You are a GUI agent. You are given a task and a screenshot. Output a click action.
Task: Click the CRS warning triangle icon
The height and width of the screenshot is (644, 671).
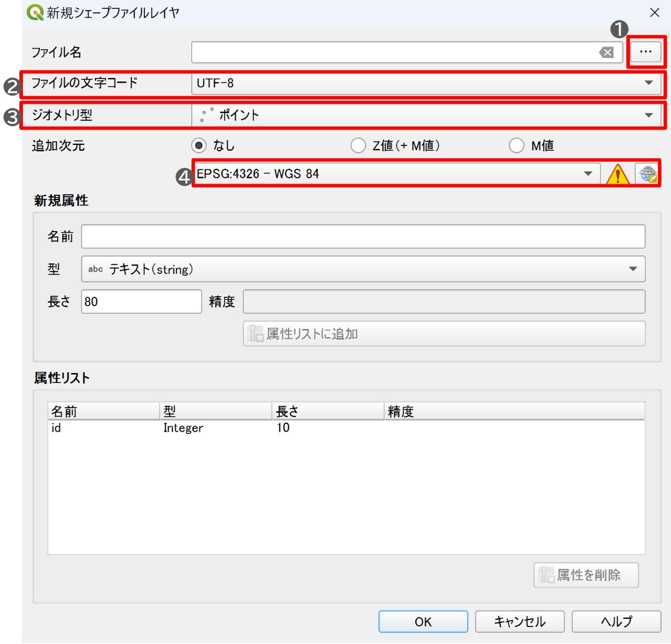pos(618,174)
